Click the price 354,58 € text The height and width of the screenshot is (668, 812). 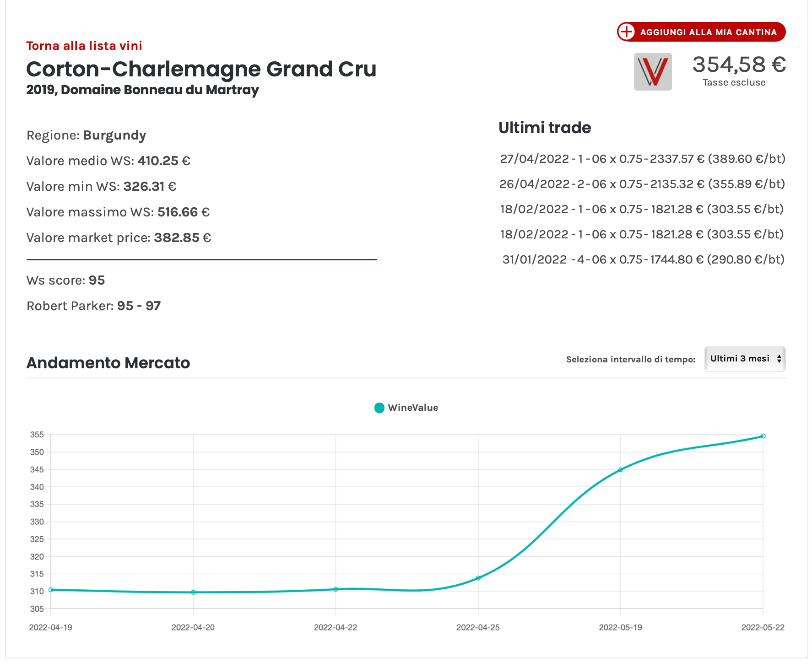pos(739,65)
